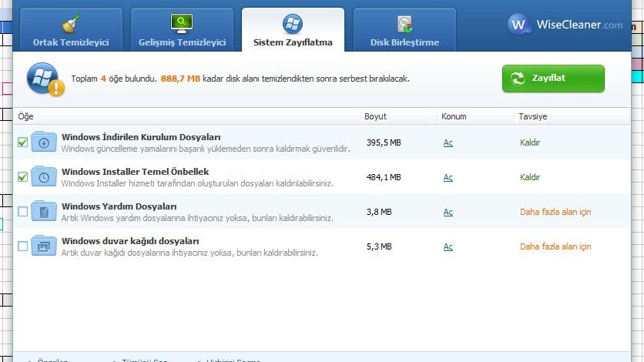
Task: Click 'Kaldır' advice for İndirilen Kurulum Dosyaları
Action: [530, 142]
